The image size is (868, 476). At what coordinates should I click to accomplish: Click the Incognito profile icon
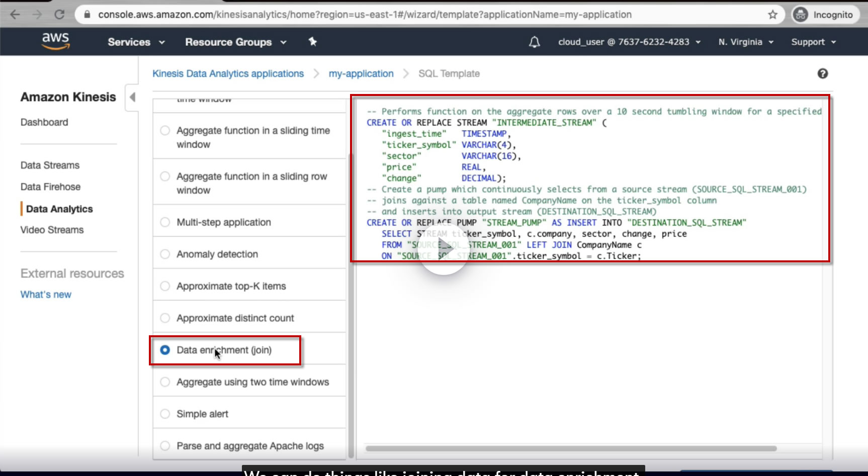click(800, 15)
